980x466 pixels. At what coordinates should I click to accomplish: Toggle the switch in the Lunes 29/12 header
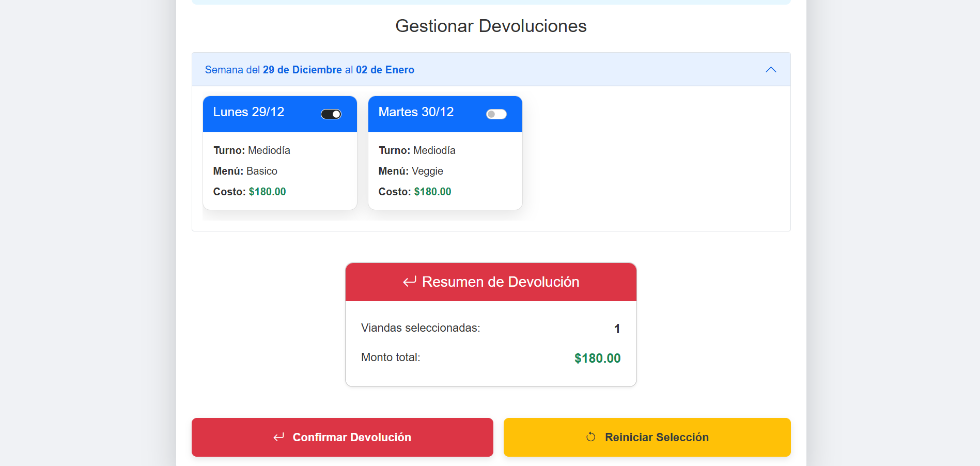(331, 114)
